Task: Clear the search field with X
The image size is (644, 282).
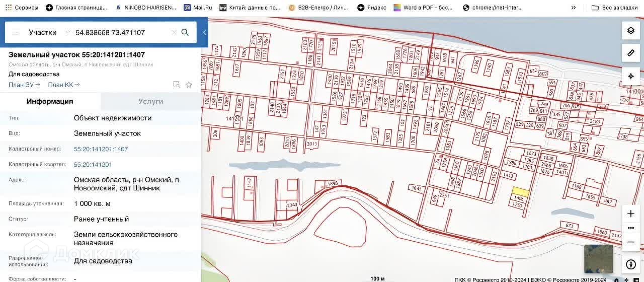Action: 174,32
